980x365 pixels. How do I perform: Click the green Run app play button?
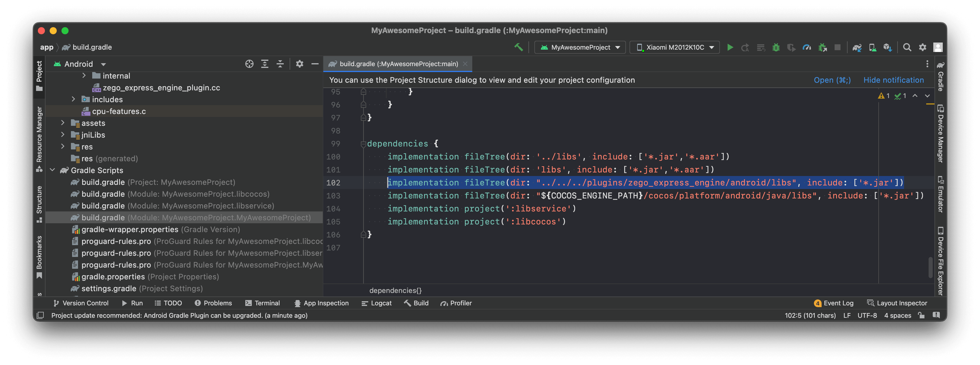click(730, 48)
